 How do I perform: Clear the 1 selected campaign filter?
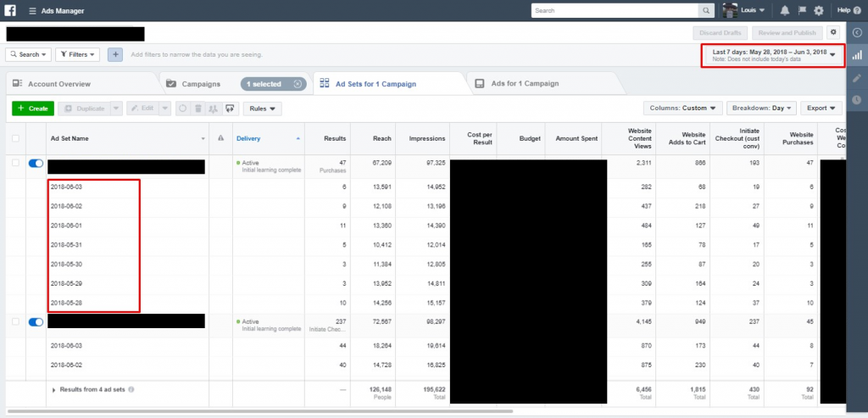pos(298,84)
